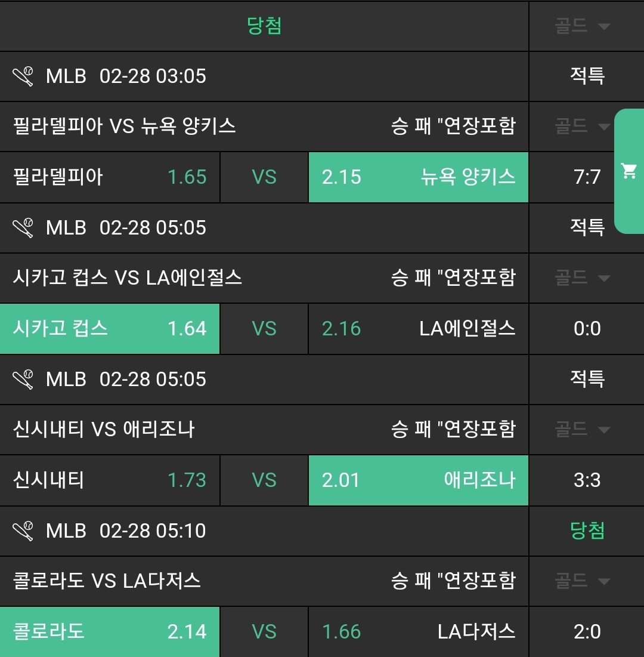Click baseball icon beside 02-28 03:05 game

(x=23, y=76)
